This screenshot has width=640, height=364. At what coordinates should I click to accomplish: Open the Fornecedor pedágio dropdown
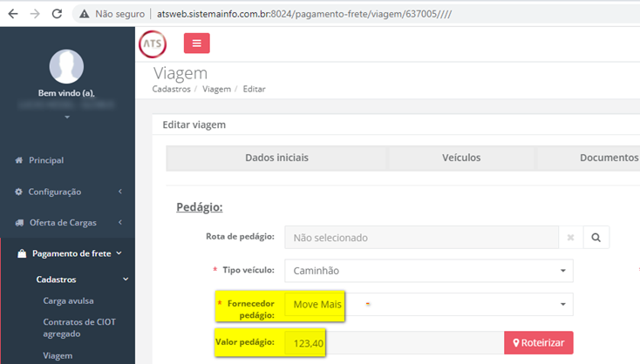pos(429,304)
